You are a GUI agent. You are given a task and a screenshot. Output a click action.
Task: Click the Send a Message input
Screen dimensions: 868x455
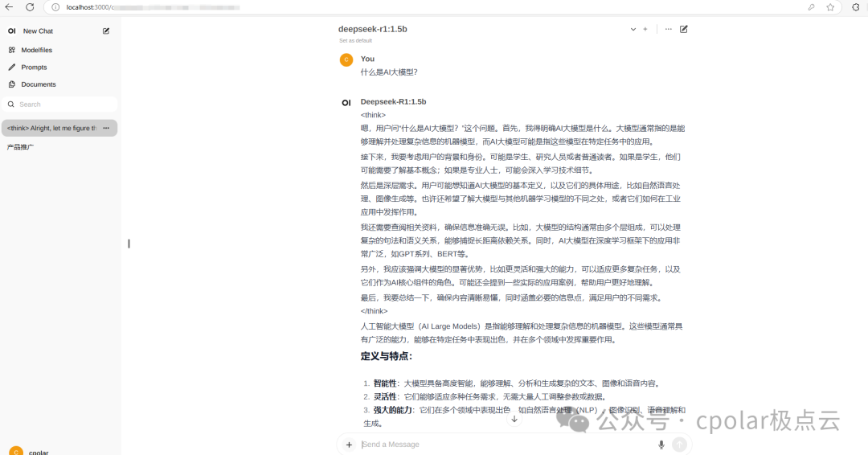point(506,445)
